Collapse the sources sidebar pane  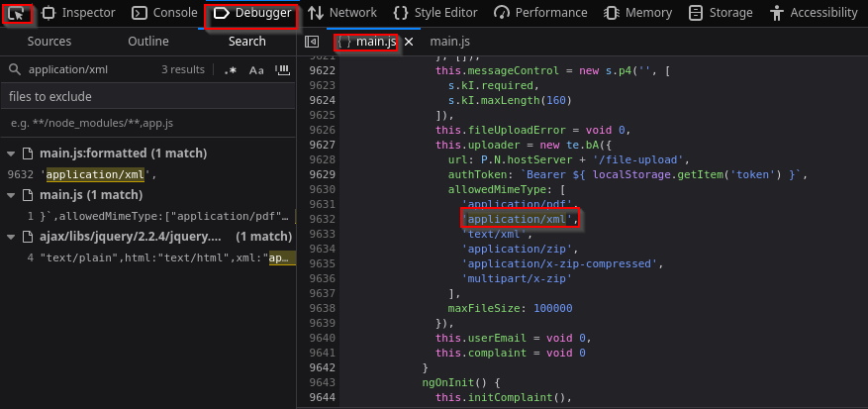pyautogui.click(x=312, y=43)
